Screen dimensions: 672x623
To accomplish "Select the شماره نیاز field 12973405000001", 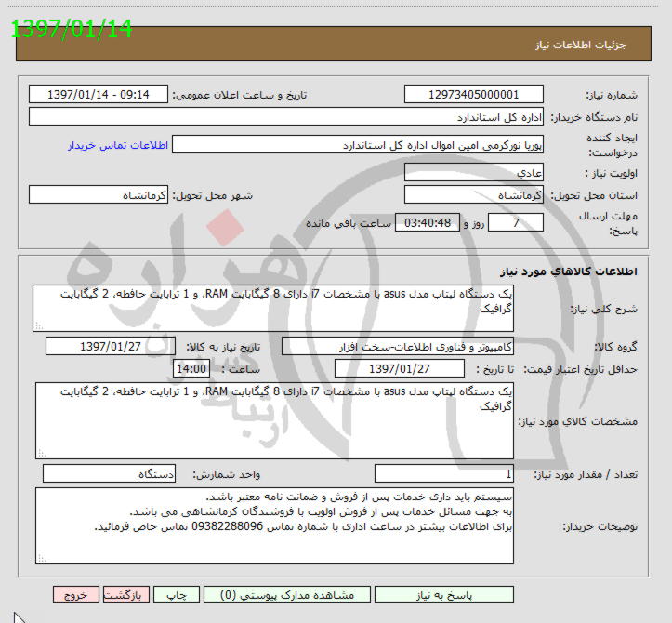I will point(474,94).
